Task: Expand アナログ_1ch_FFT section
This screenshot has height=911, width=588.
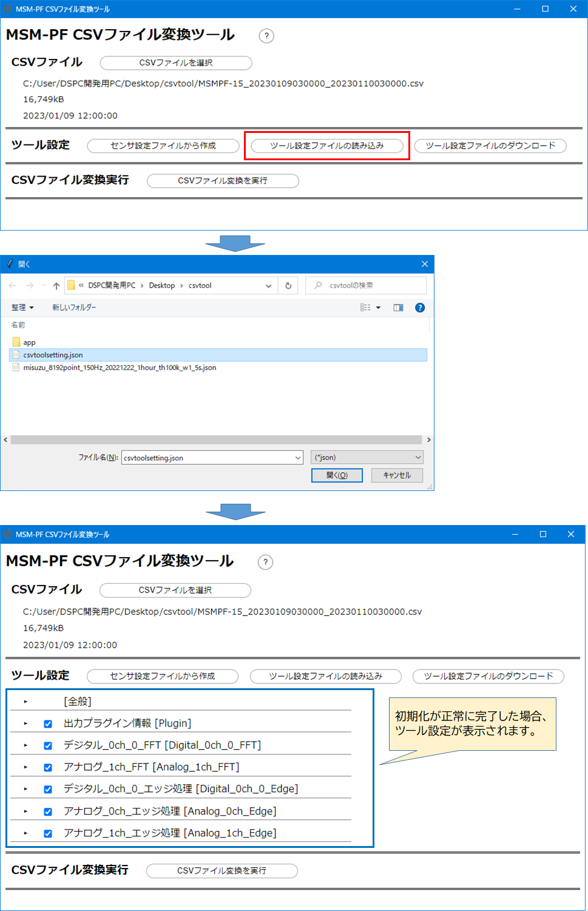Action: 25,767
